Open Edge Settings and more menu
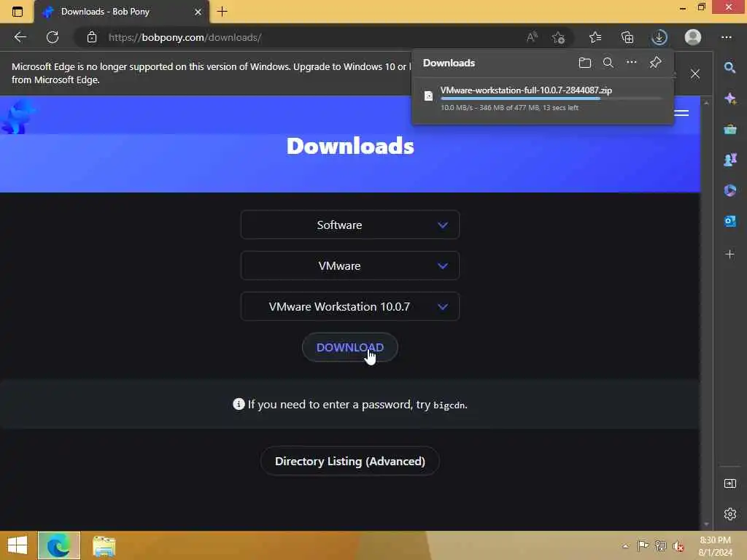Viewport: 747px width, 560px height. coord(727,37)
